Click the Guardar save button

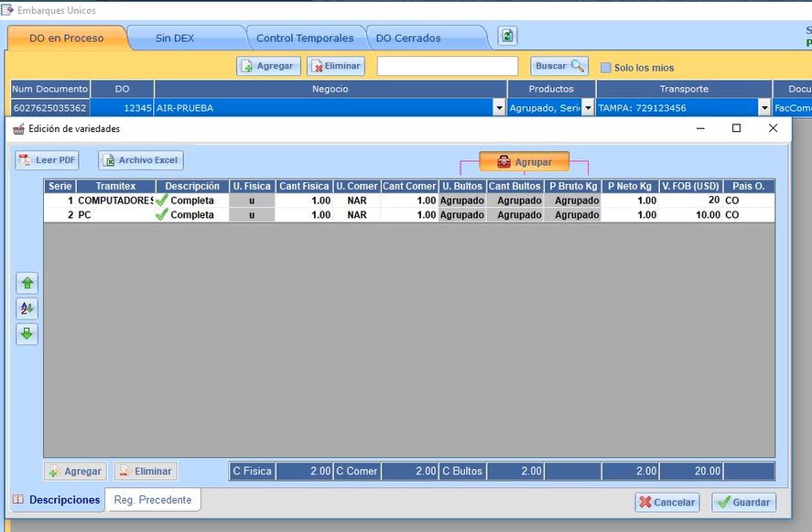(743, 503)
